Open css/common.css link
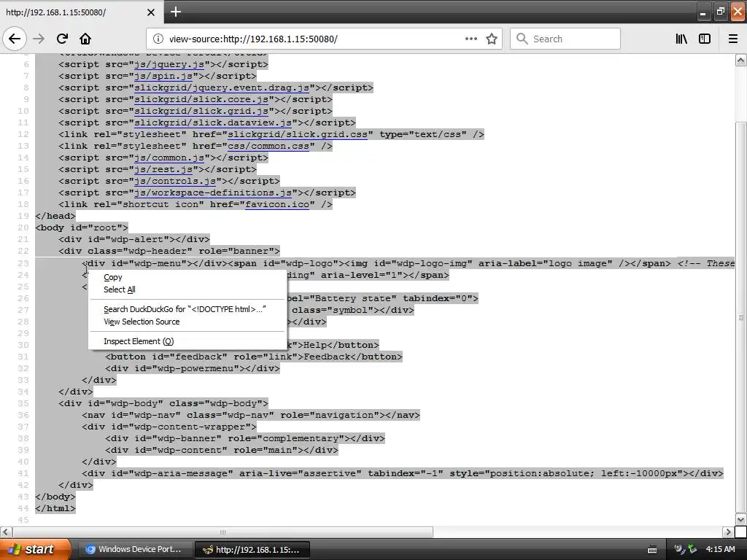 coord(268,146)
